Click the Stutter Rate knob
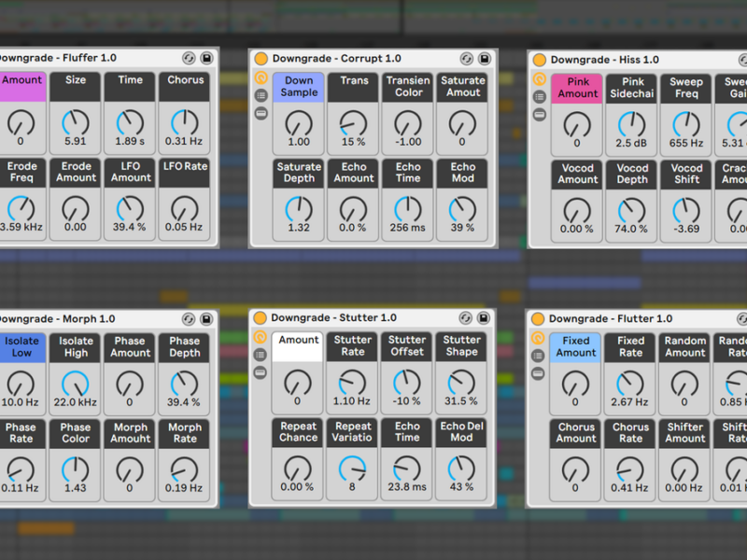747x560 pixels. (352, 382)
